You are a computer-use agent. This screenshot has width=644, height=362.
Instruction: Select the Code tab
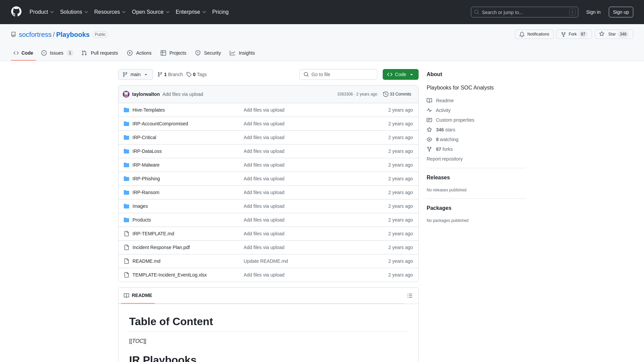23,53
